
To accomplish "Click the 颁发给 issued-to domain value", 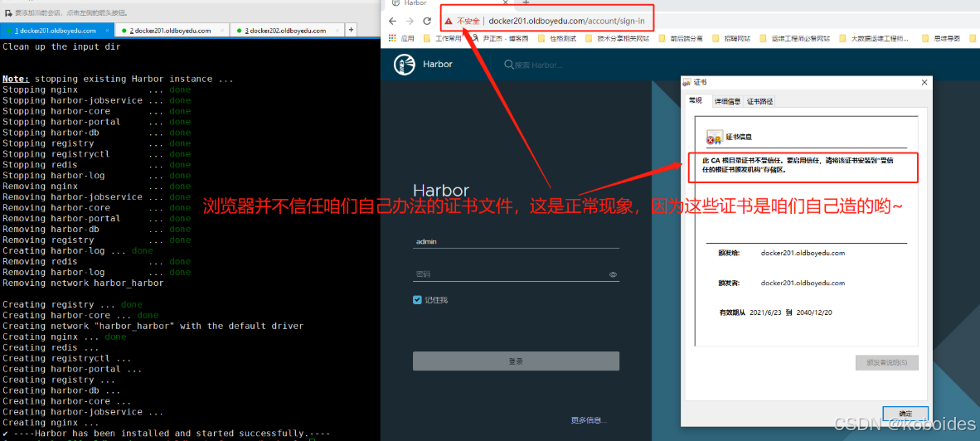I will click(x=803, y=253).
